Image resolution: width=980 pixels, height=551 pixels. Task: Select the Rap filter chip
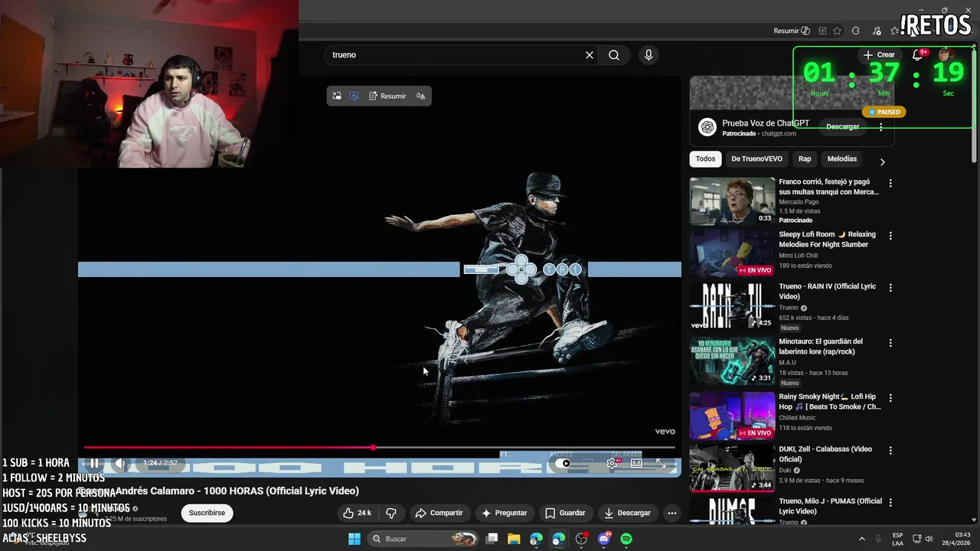(x=805, y=158)
